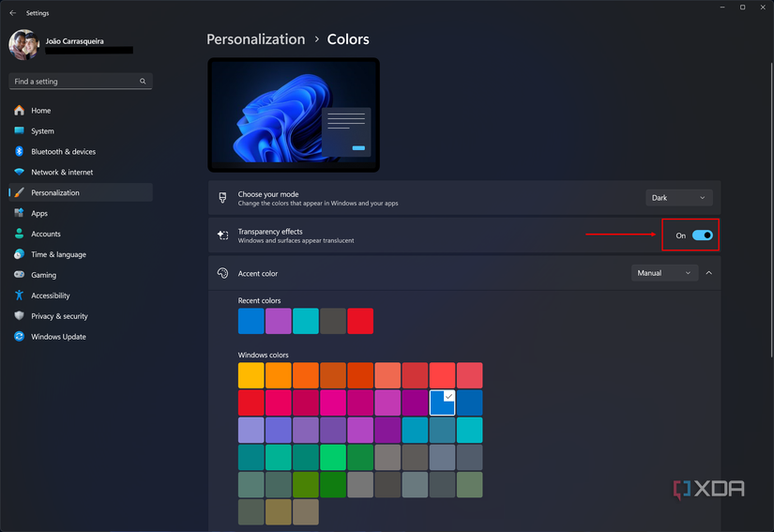Pick the teal recent color swatch
This screenshot has height=532, width=774.
point(306,321)
